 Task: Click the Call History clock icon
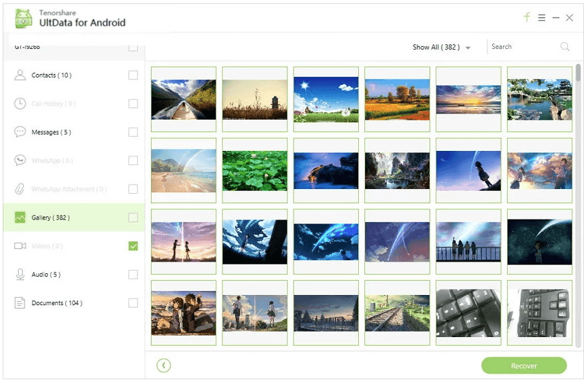click(20, 103)
